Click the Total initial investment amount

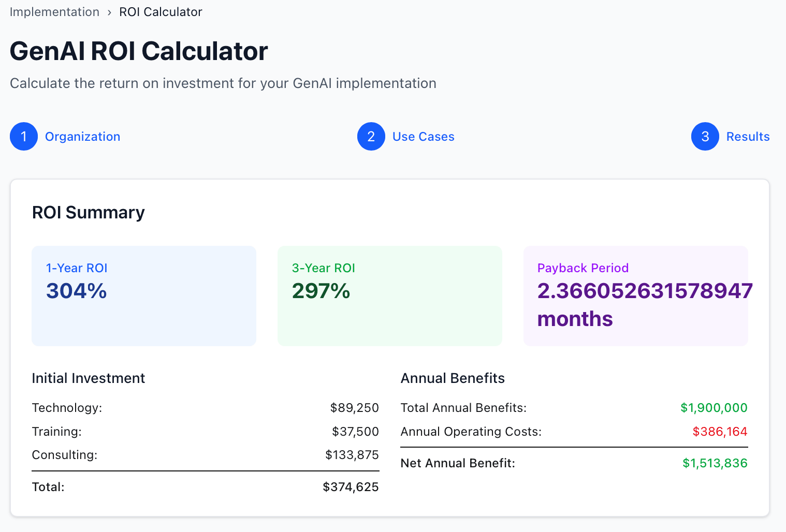point(351,487)
